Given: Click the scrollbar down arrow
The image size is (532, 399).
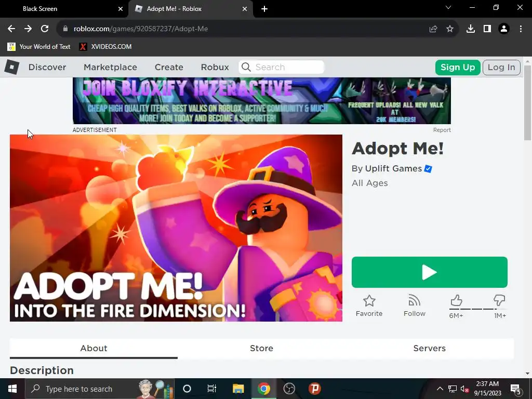Looking at the screenshot, I should coord(527,374).
